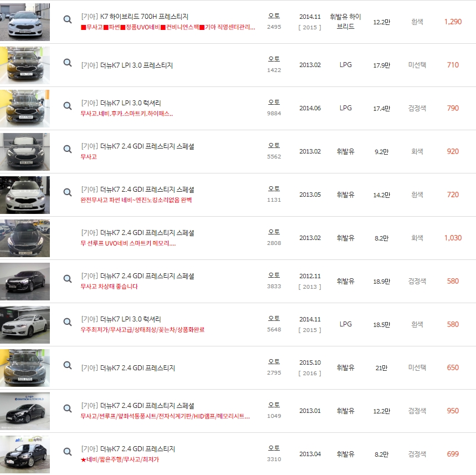Open thumbnail of 790 priced black car
This screenshot has width=476, height=475.
coord(25,109)
